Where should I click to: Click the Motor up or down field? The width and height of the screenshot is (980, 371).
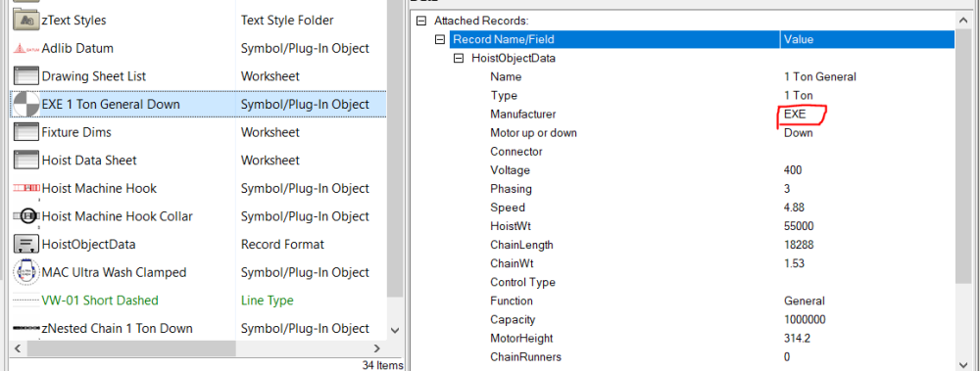click(533, 133)
